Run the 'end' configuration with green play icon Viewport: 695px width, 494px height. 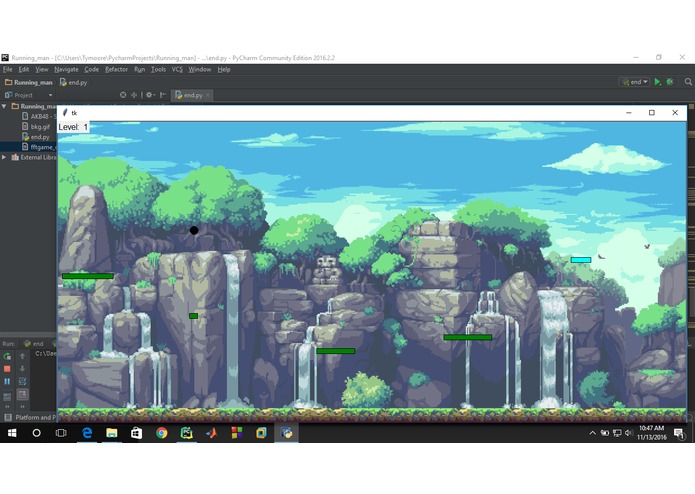(658, 82)
